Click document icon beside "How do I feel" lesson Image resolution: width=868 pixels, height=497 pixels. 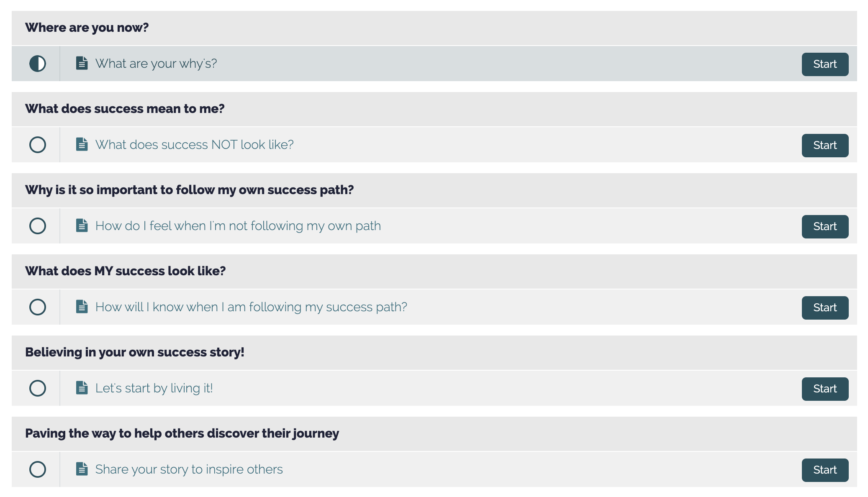[82, 225]
